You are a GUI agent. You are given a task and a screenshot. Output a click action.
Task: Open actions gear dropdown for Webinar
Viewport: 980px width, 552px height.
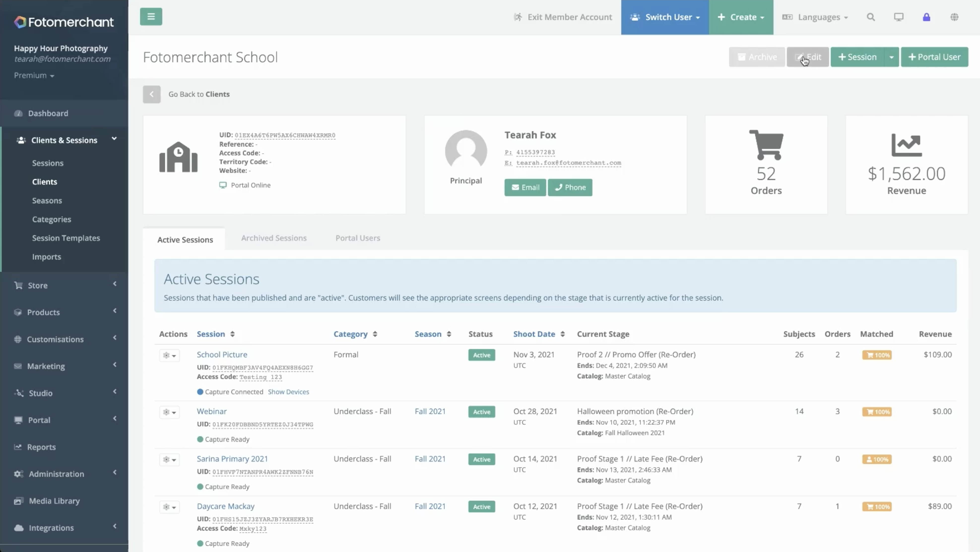[169, 412]
